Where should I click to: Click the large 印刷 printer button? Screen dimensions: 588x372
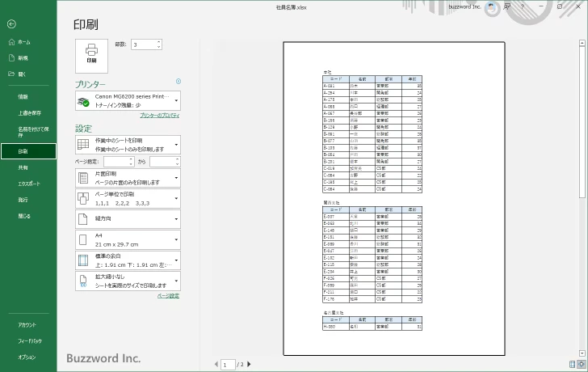click(91, 56)
